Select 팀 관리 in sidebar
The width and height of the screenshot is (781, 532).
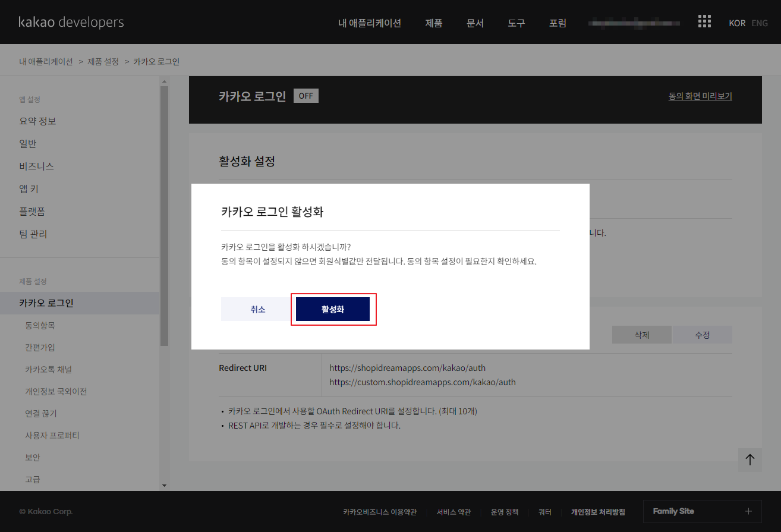tap(33, 234)
